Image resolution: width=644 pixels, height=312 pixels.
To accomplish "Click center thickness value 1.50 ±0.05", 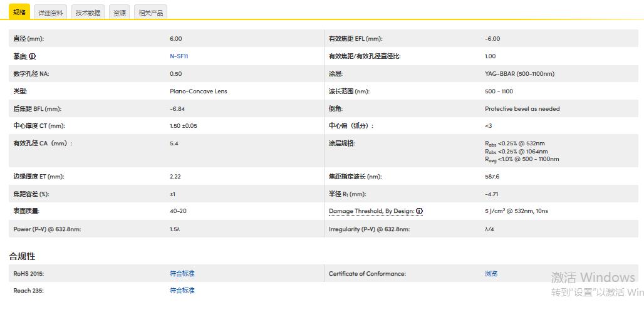I will [x=183, y=126].
